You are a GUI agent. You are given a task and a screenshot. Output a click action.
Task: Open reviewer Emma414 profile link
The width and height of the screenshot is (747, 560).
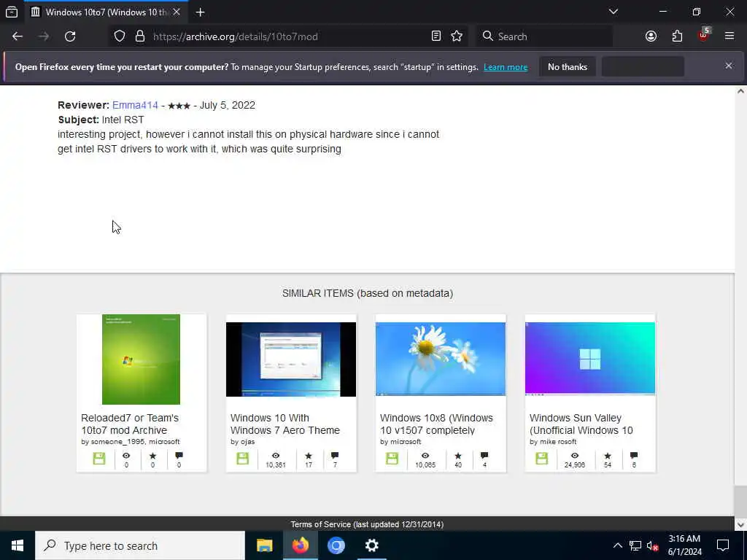135,105
